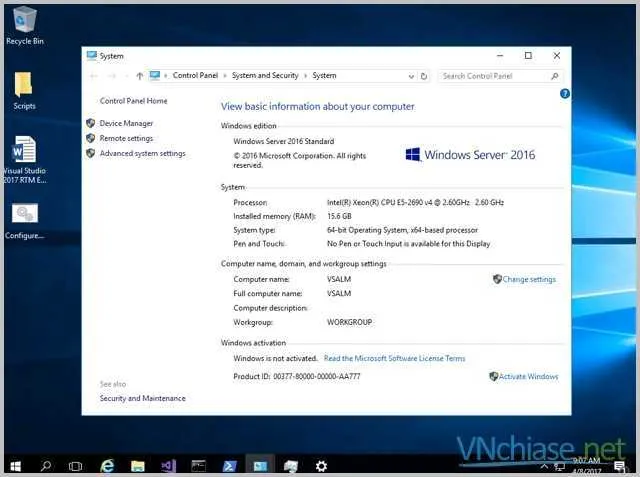Image resolution: width=640 pixels, height=477 pixels.
Task: Click Control Panel breadcrumb
Action: point(195,75)
